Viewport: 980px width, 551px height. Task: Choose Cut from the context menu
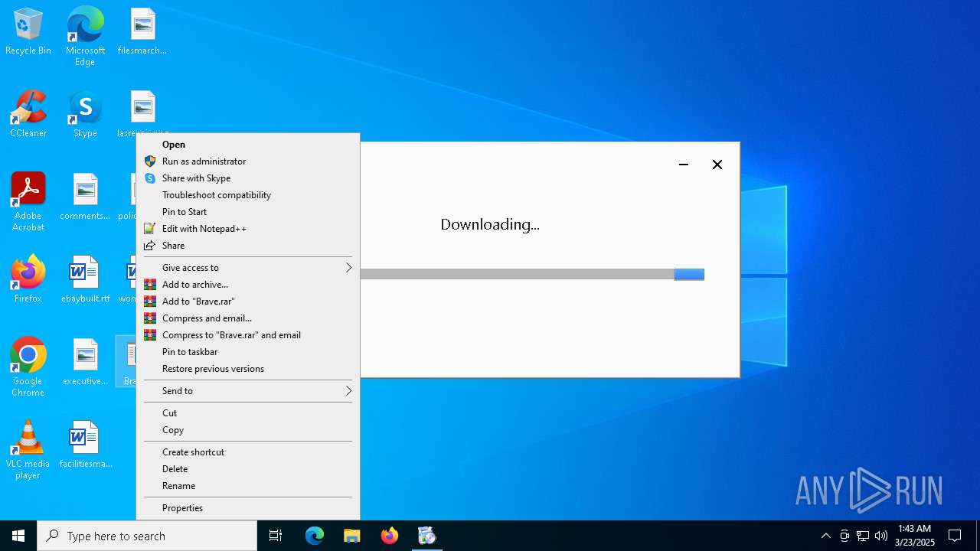pos(248,413)
